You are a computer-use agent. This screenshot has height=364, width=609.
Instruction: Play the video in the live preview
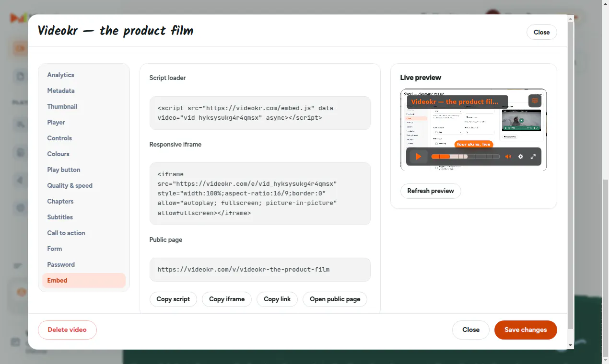point(418,157)
